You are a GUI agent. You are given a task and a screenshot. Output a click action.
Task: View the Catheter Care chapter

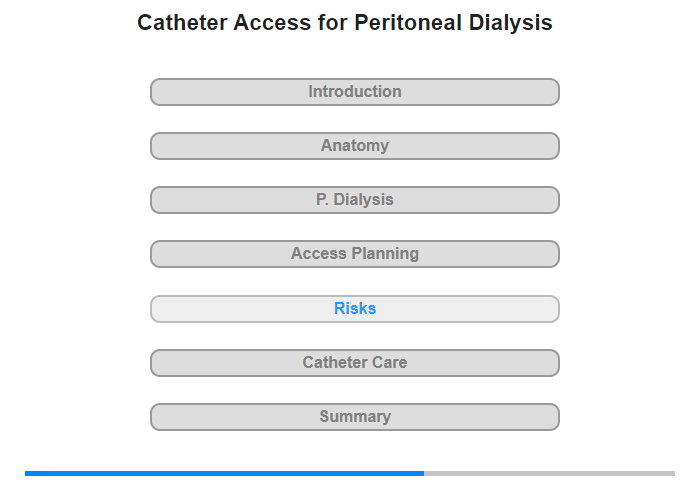354,363
